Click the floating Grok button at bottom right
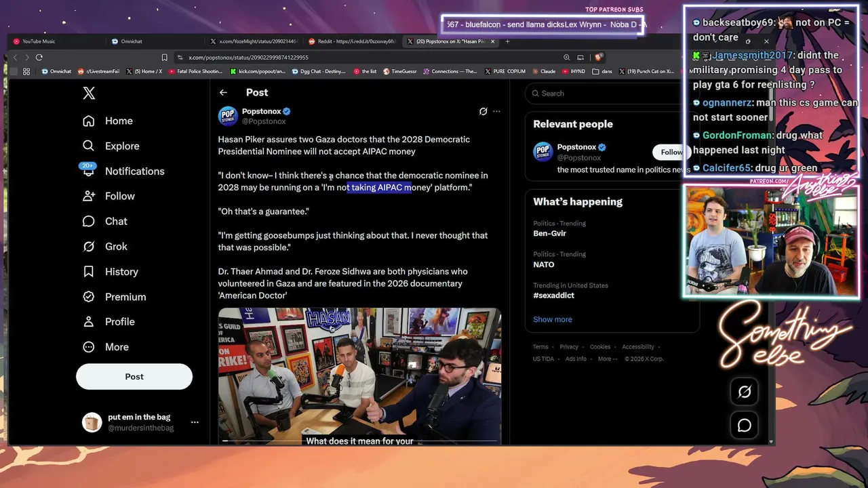Screen dimensions: 868x488 click(745, 392)
